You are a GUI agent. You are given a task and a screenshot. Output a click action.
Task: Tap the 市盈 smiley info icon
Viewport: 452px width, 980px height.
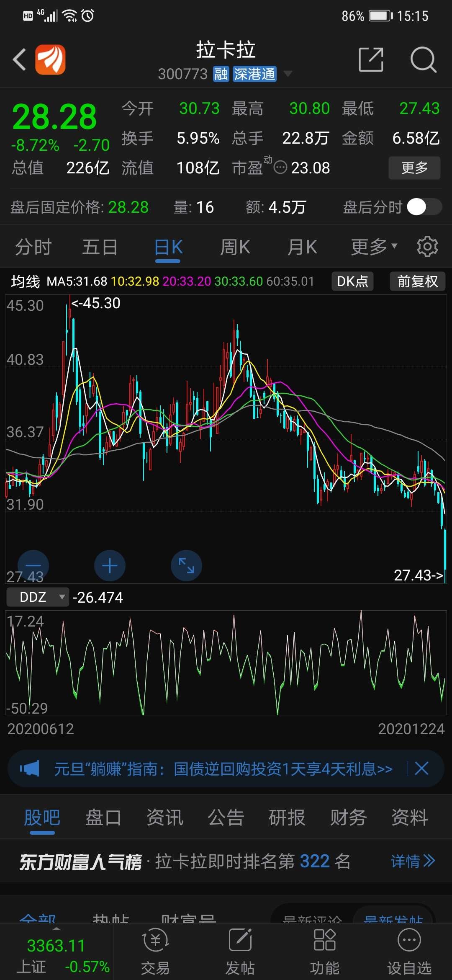pyautogui.click(x=280, y=168)
